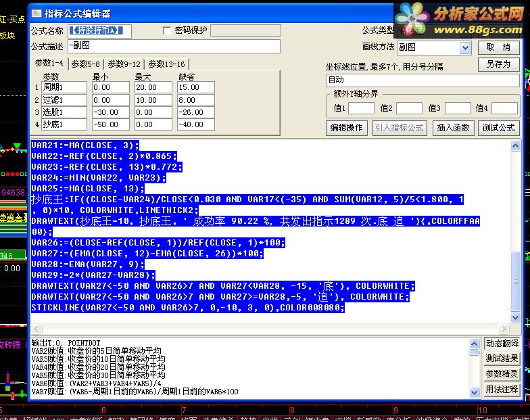Screen dimensions: 530x420
Task: Click the 值1 input field
Action: [361, 108]
